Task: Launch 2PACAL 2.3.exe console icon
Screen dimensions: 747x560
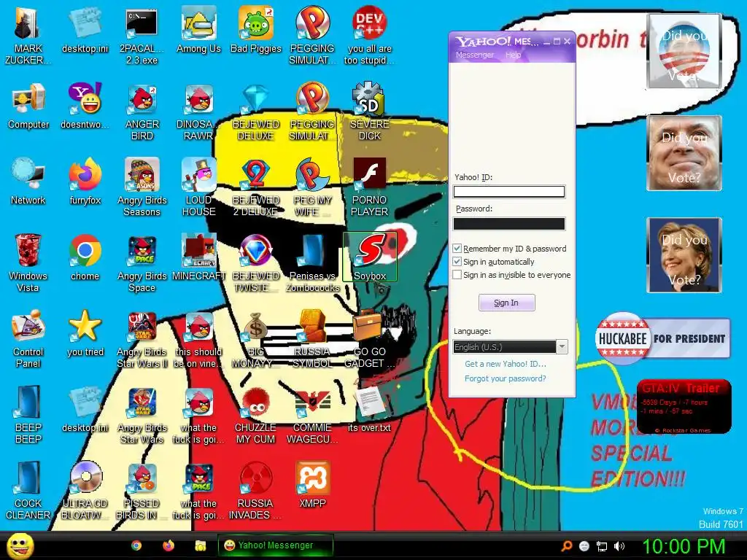Action: click(x=142, y=36)
